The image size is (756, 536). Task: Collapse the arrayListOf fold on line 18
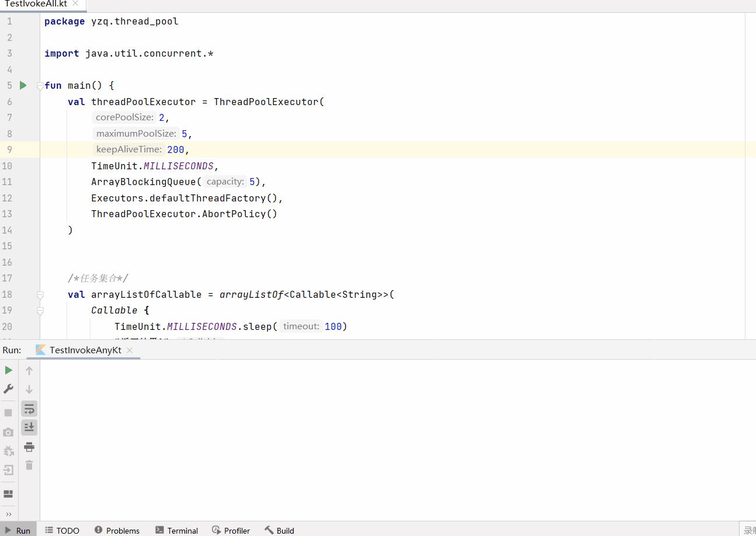point(40,295)
